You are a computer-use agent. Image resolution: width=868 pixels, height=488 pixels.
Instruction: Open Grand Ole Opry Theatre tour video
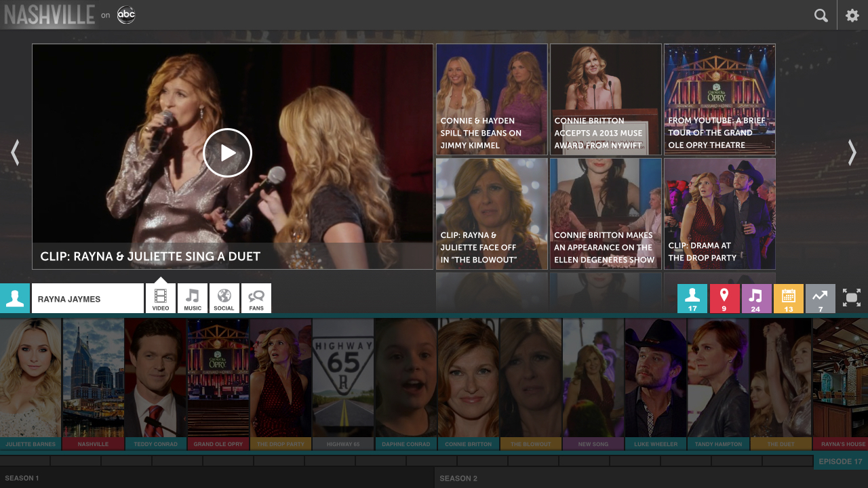[x=719, y=100]
